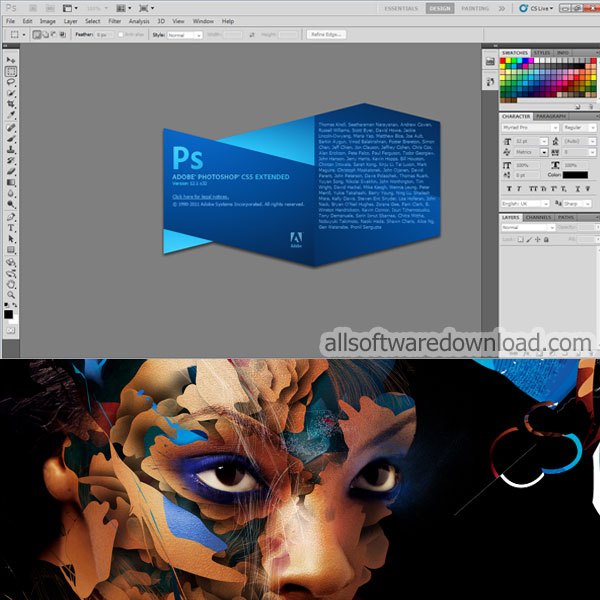The image size is (600, 600).
Task: Open the layer blend mode Normal dropdown
Action: click(x=528, y=227)
